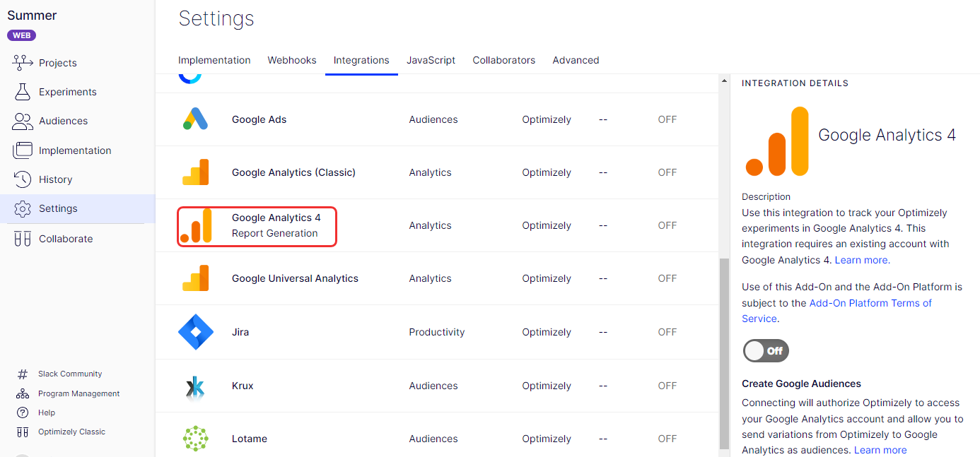Click the Productivity category in Jira row
This screenshot has height=457, width=980.
437,332
